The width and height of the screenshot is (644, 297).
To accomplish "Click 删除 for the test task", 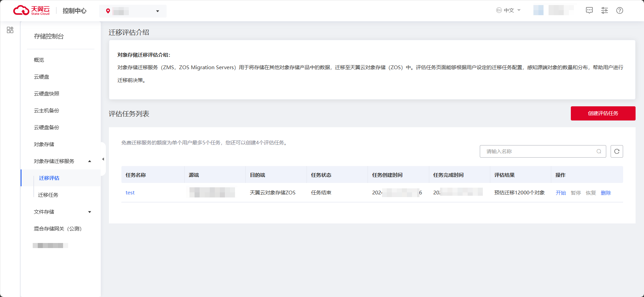I will pos(606,193).
